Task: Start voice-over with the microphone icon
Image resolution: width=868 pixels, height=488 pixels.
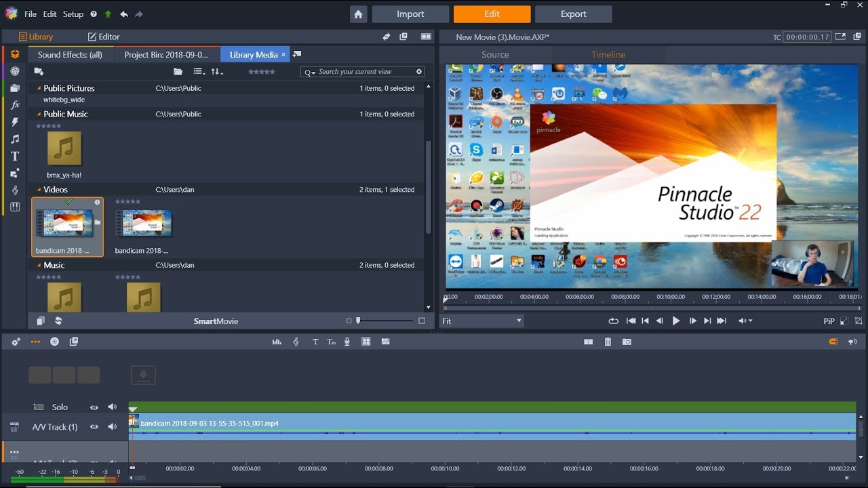Action: (347, 342)
